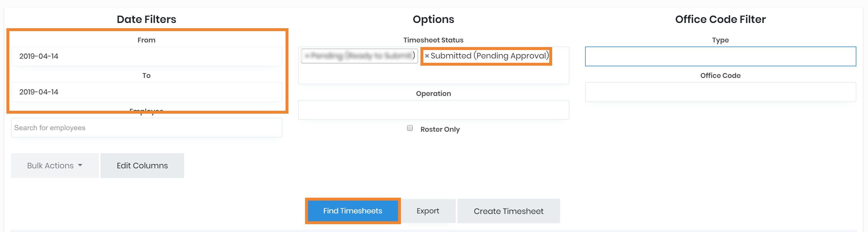Open the Office Code selection field

[x=720, y=92]
